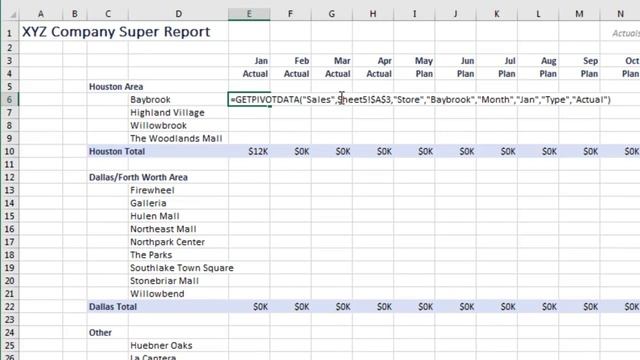Click the Dallas Total label
The width and height of the screenshot is (640, 360).
click(113, 307)
